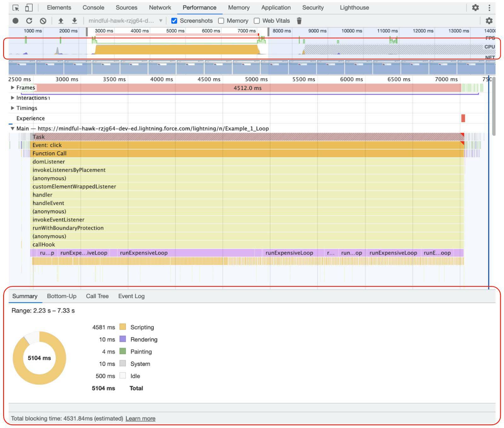
Task: Clear the recording with the ban icon
Action: pyautogui.click(x=43, y=21)
